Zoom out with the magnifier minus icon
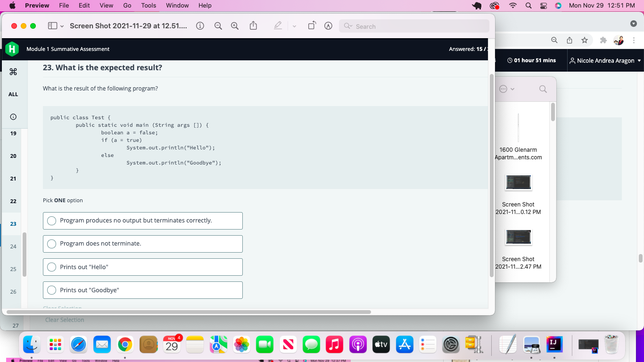Image resolution: width=644 pixels, height=362 pixels. [x=218, y=25]
